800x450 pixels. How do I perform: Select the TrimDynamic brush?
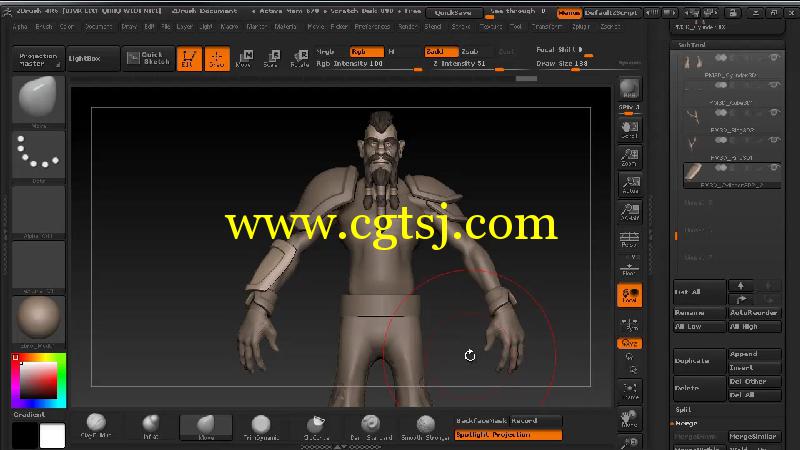click(x=261, y=427)
